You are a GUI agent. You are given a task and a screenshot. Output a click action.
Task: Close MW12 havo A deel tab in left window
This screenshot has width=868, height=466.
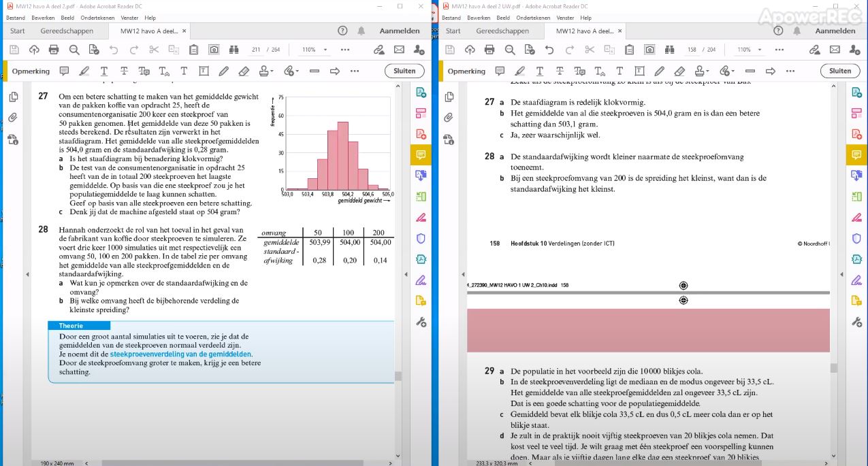[184, 31]
